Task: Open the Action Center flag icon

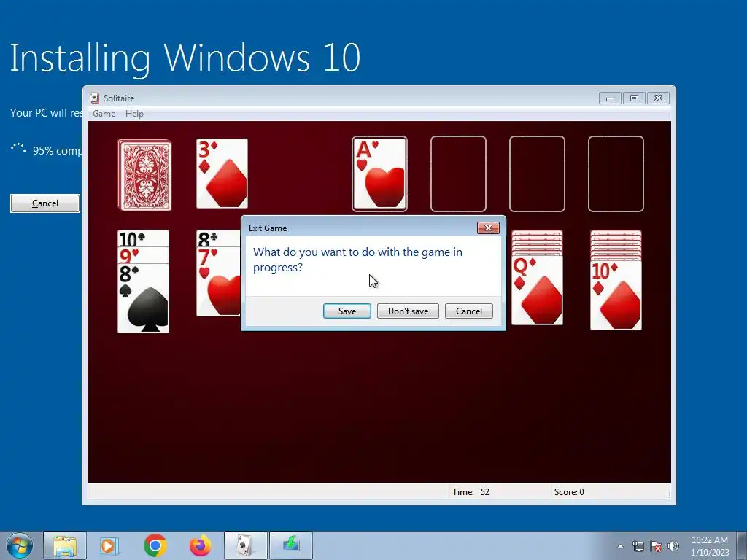Action: point(656,546)
